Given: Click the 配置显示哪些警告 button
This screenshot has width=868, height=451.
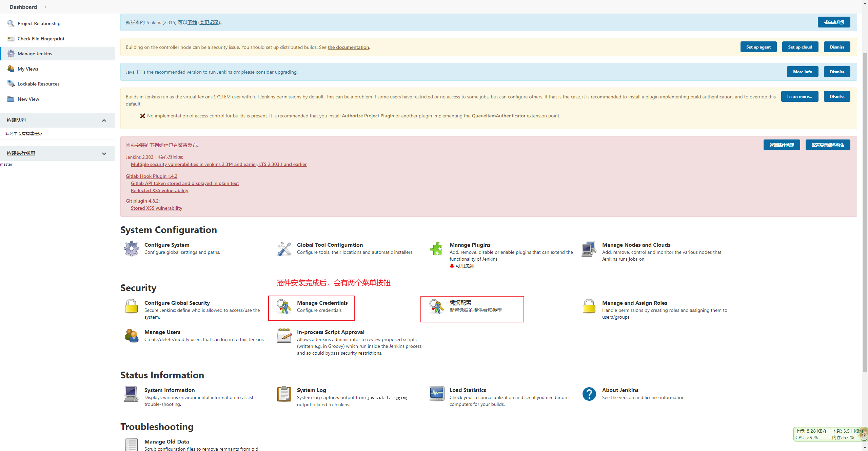Looking at the screenshot, I should (828, 145).
